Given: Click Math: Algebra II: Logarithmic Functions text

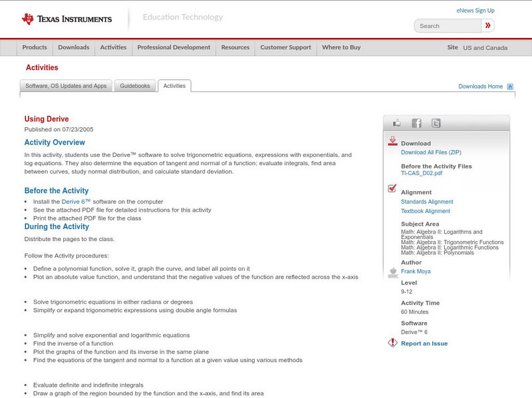Looking at the screenshot, I should [450, 248].
